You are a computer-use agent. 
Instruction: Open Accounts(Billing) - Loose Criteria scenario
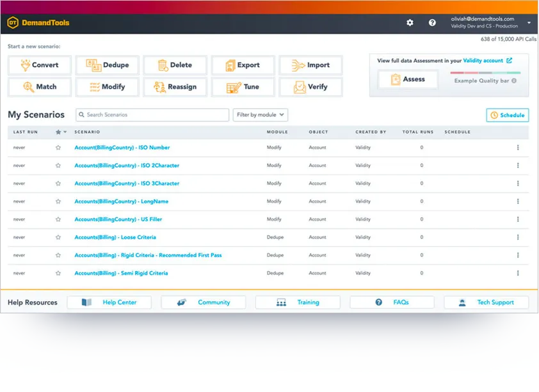115,237
